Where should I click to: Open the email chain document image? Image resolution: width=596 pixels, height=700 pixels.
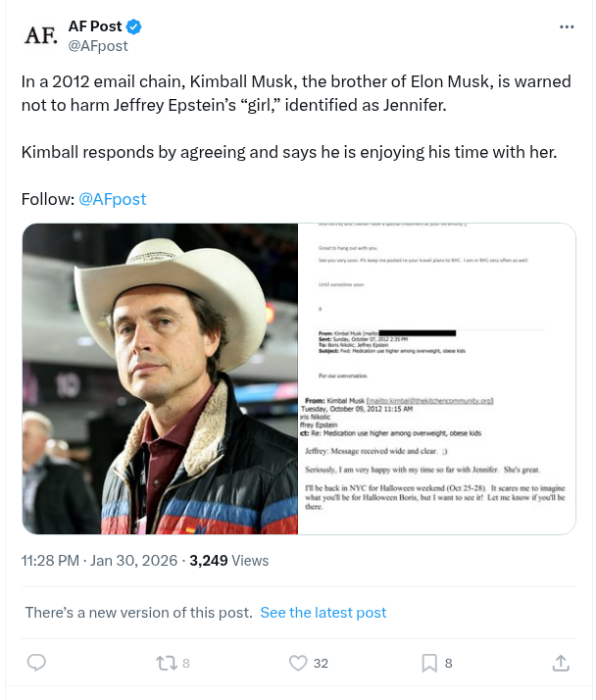click(436, 378)
